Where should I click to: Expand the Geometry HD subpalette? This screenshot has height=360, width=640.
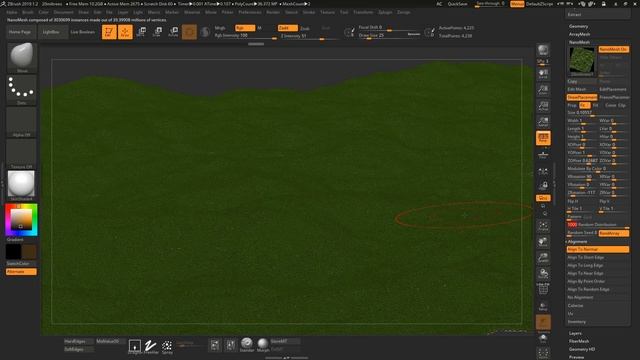(x=582, y=349)
